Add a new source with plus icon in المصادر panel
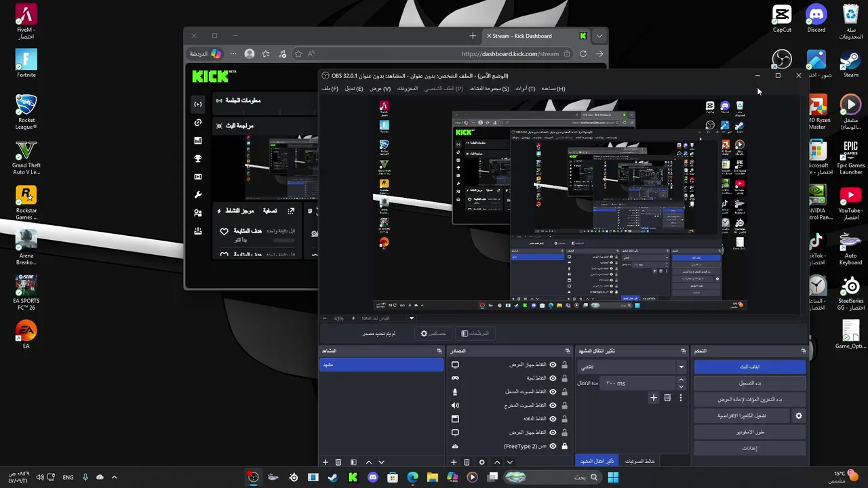Screen dimensions: 868x488 (x=454, y=462)
